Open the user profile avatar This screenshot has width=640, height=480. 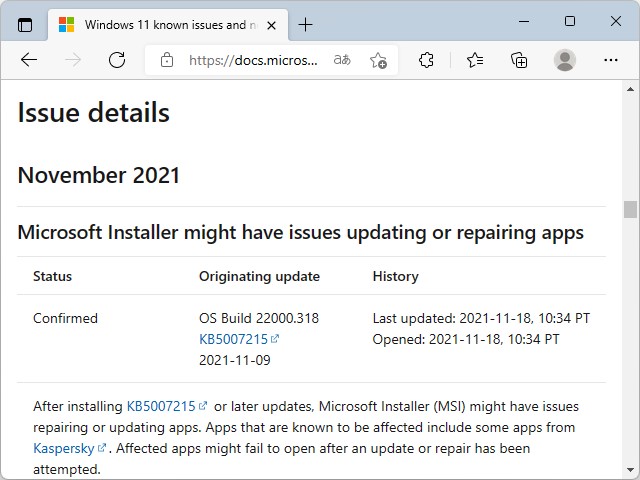(564, 60)
